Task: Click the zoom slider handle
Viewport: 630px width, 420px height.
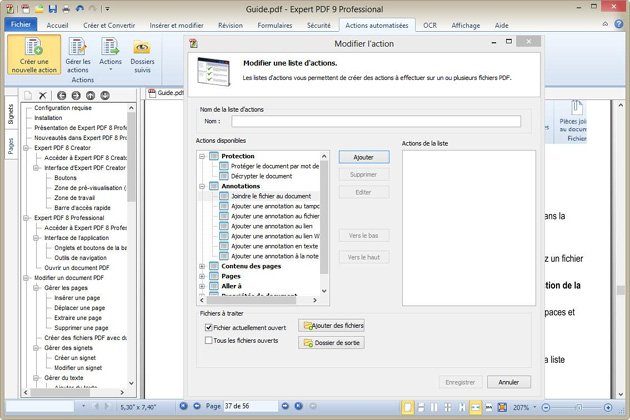Action: point(579,408)
